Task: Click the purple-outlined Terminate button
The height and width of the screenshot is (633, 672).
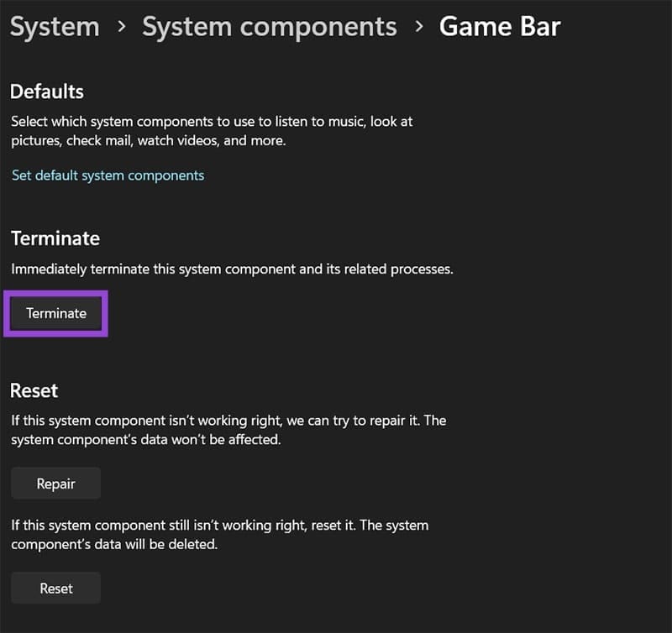Action: [55, 313]
